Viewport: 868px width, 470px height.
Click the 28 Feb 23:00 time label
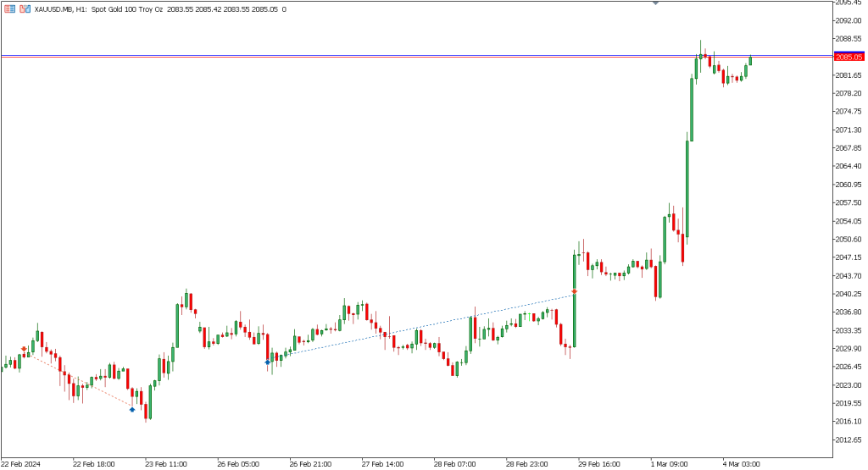pos(527,464)
